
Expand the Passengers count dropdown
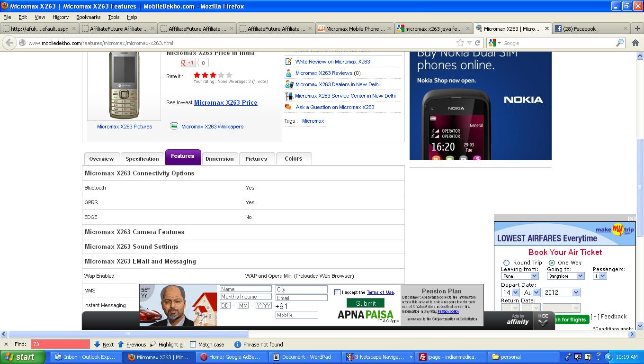pyautogui.click(x=602, y=276)
